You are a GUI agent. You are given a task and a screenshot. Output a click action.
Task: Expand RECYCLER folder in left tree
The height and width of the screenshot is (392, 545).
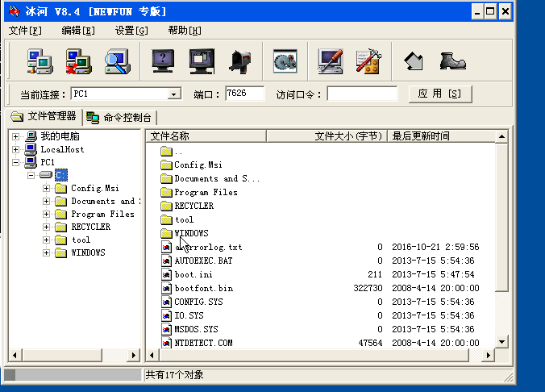[x=46, y=227]
